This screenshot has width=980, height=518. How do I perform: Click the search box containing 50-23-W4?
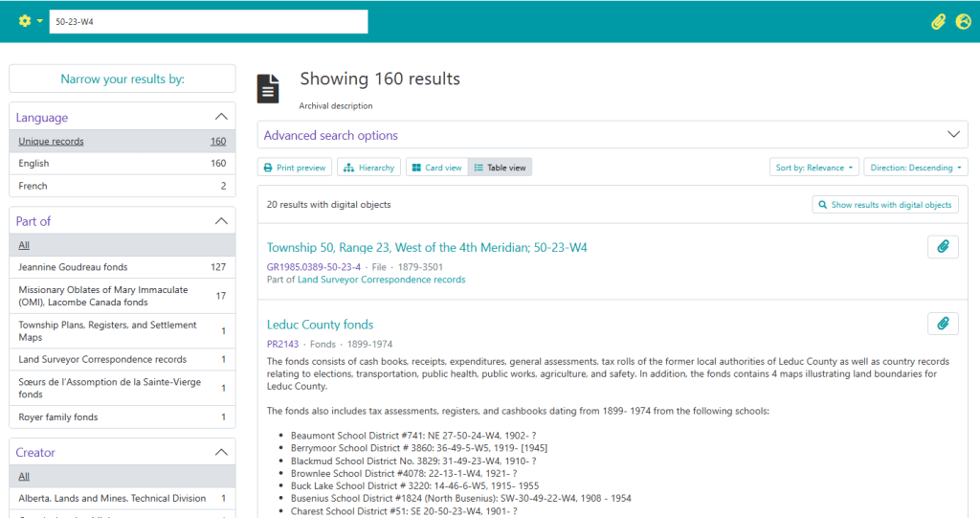[209, 21]
